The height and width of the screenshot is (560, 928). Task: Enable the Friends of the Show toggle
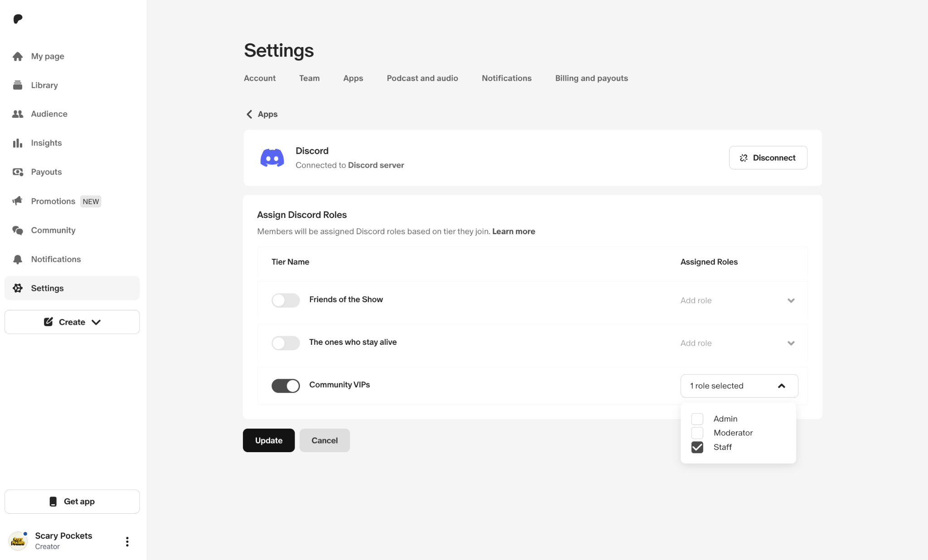click(285, 300)
